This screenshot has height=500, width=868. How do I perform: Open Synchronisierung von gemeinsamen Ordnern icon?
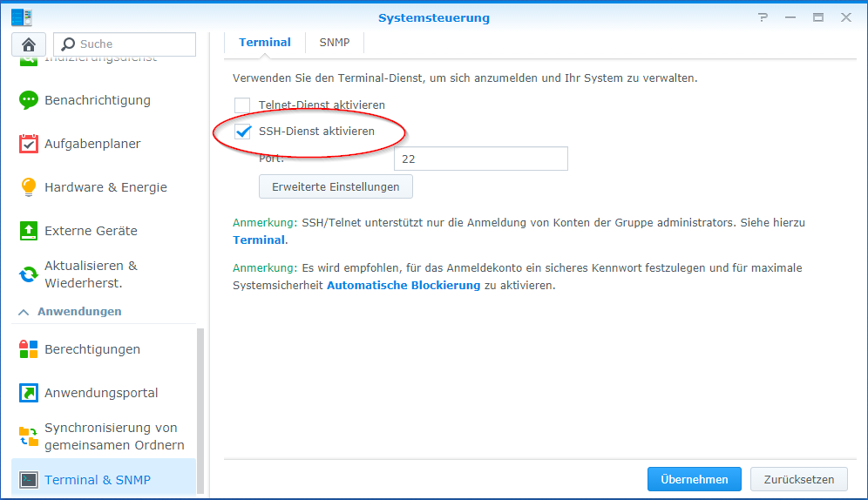29,436
